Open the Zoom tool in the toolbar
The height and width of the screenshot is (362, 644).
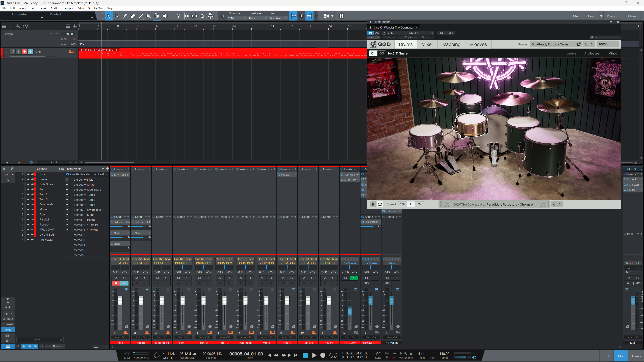(202, 16)
